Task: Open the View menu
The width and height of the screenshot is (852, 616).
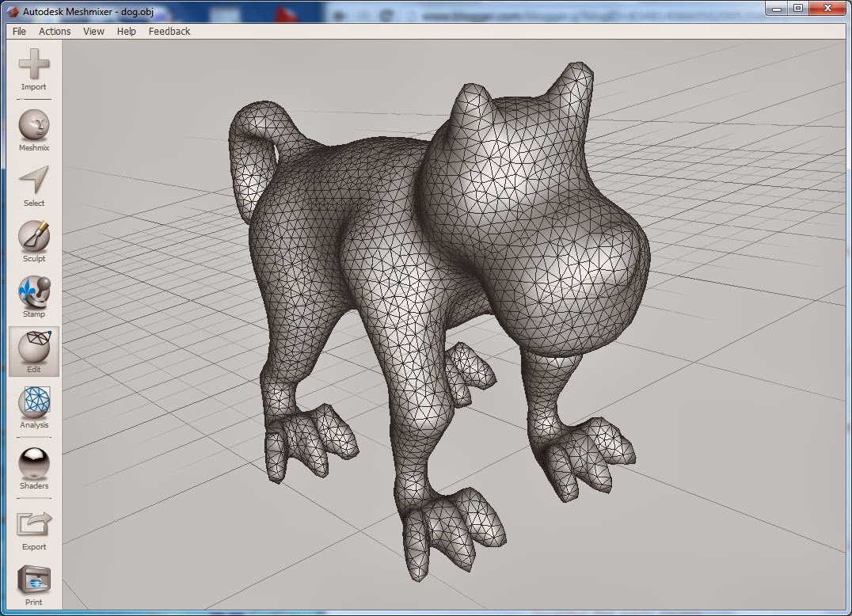Action: pyautogui.click(x=93, y=31)
